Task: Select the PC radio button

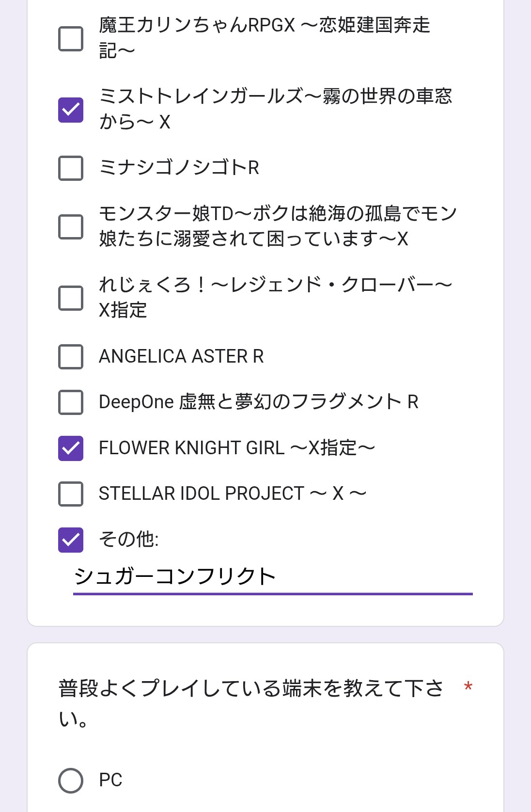Action: [x=71, y=780]
